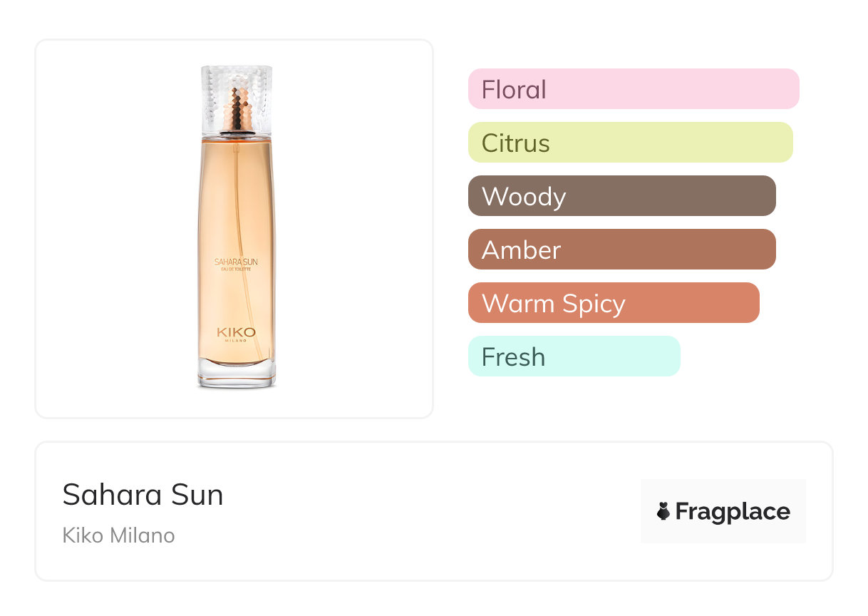This screenshot has width=868, height=616.
Task: Click the Sahara Sun label on the bottle
Action: 236,262
